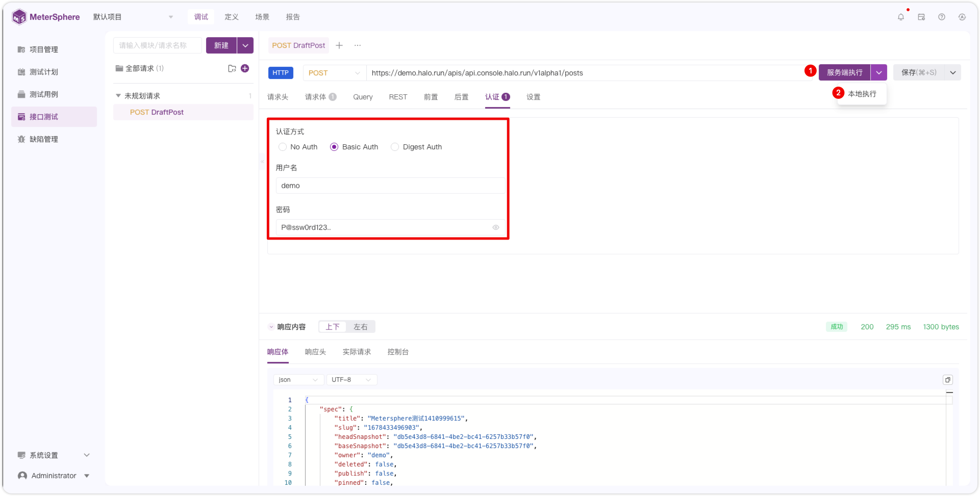Switch response layout to 左右

pyautogui.click(x=361, y=327)
